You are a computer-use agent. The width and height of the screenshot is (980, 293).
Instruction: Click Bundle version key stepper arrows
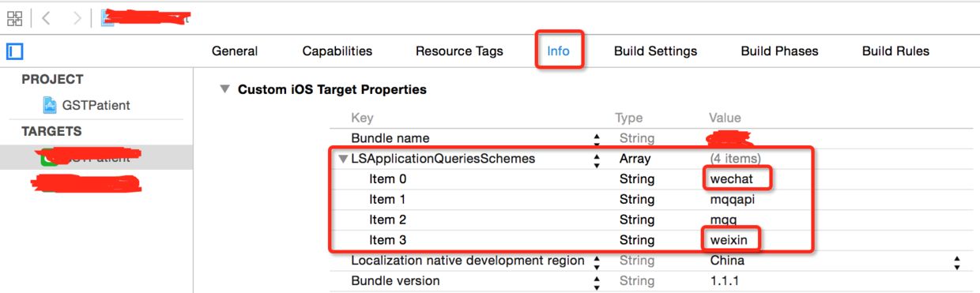[x=596, y=281]
